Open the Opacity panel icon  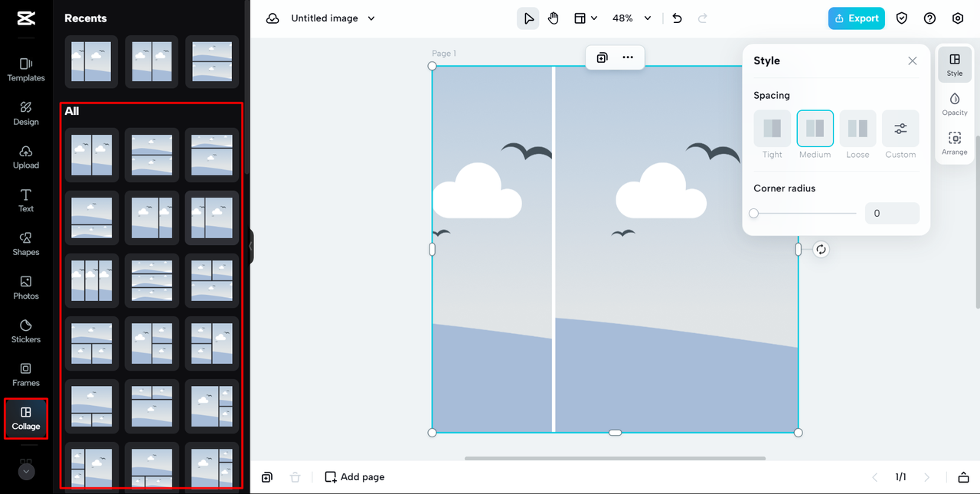coord(955,104)
